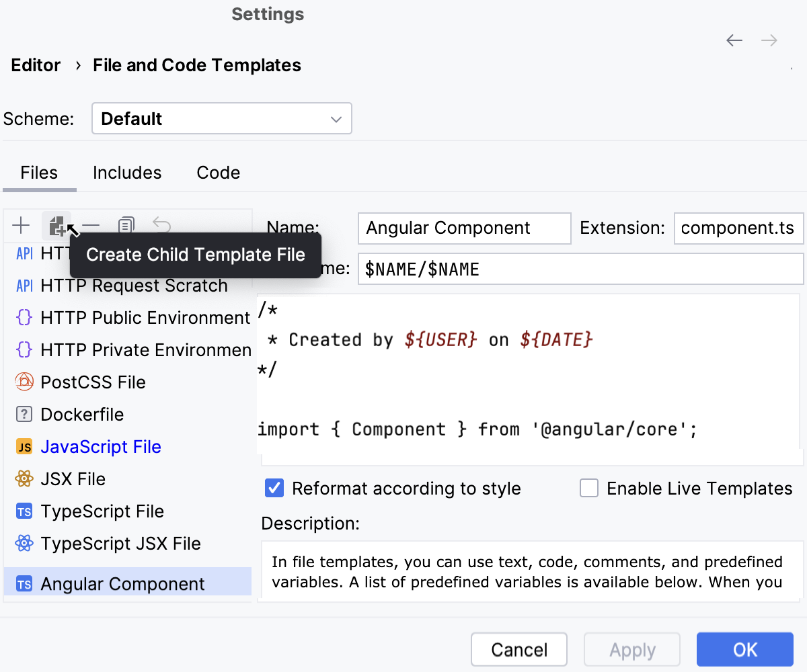This screenshot has height=672, width=807.
Task: Go back with the left arrow
Action: click(734, 40)
